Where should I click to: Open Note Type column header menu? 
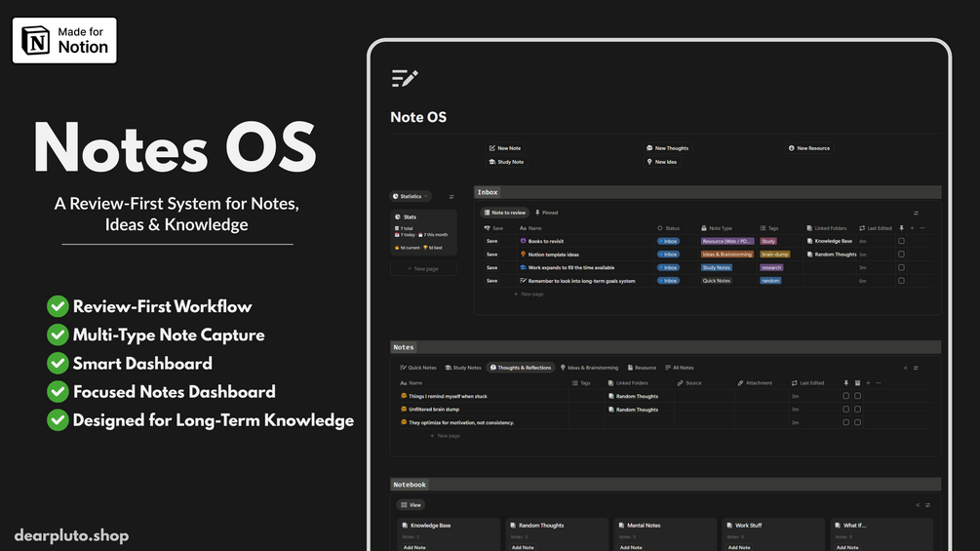(x=717, y=228)
